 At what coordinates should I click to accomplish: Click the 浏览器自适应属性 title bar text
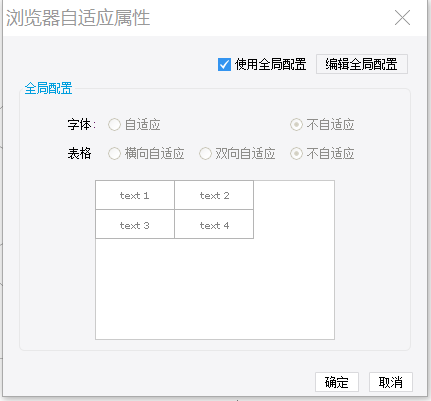coord(78,18)
